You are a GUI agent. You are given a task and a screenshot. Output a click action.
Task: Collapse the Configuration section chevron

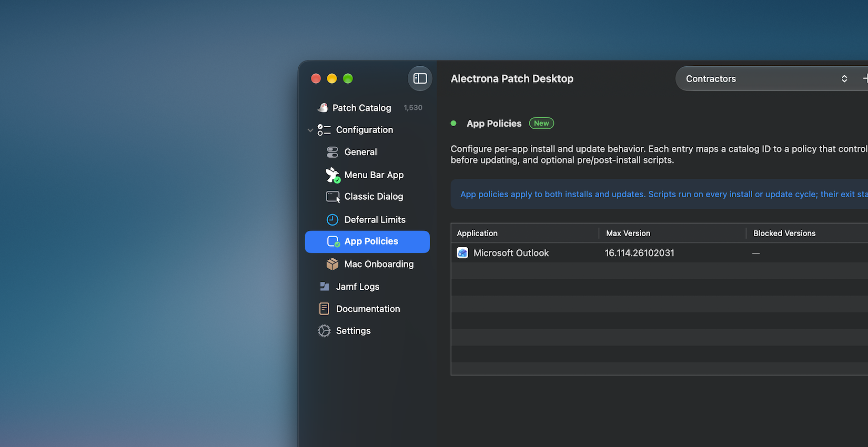[x=310, y=130]
